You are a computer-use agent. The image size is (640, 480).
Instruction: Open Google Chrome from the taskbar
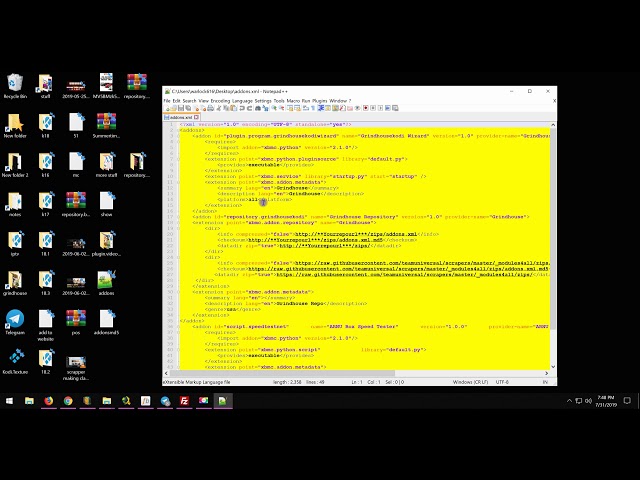68,401
